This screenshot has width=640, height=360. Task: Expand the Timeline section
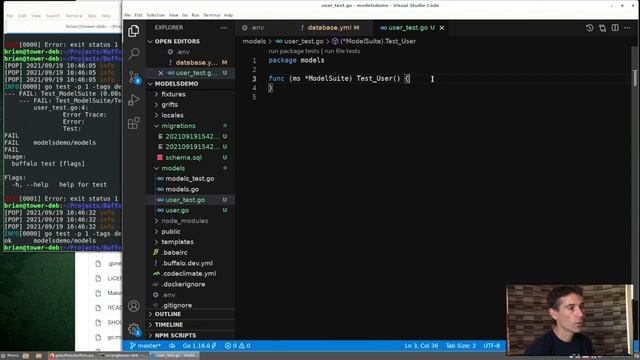[168, 324]
